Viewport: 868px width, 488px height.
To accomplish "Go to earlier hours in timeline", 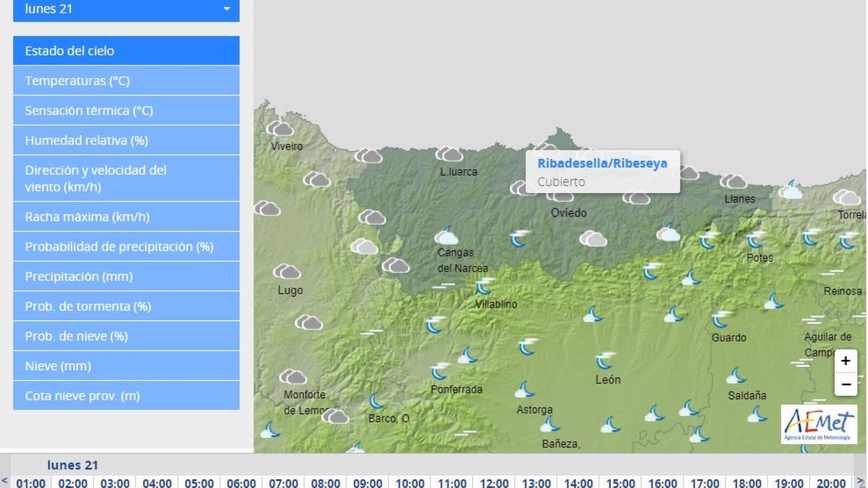I will [x=5, y=481].
